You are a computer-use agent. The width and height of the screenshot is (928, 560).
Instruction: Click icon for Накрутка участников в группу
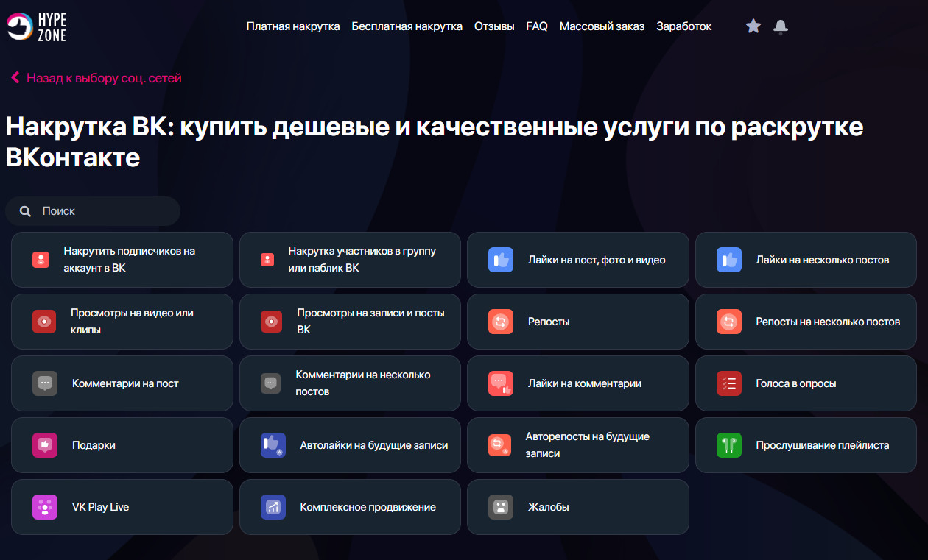coord(267,260)
